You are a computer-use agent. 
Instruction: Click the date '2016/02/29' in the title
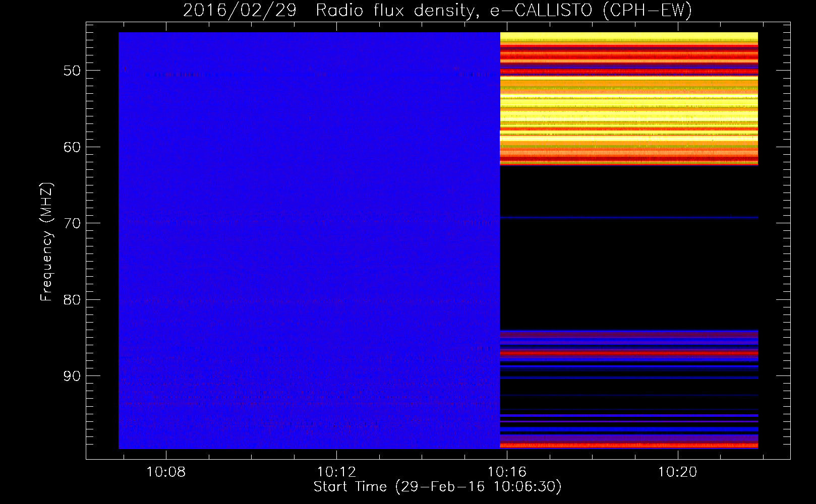(x=240, y=10)
